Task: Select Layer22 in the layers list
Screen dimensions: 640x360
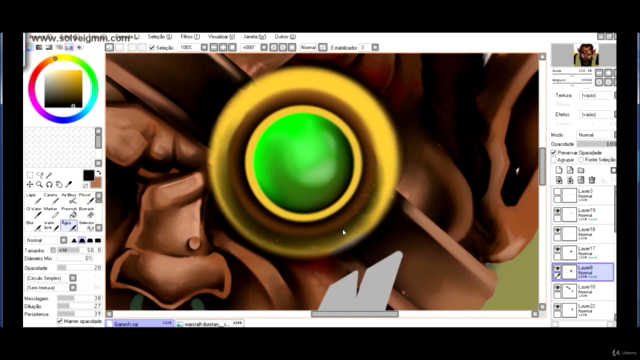Action: click(x=583, y=310)
